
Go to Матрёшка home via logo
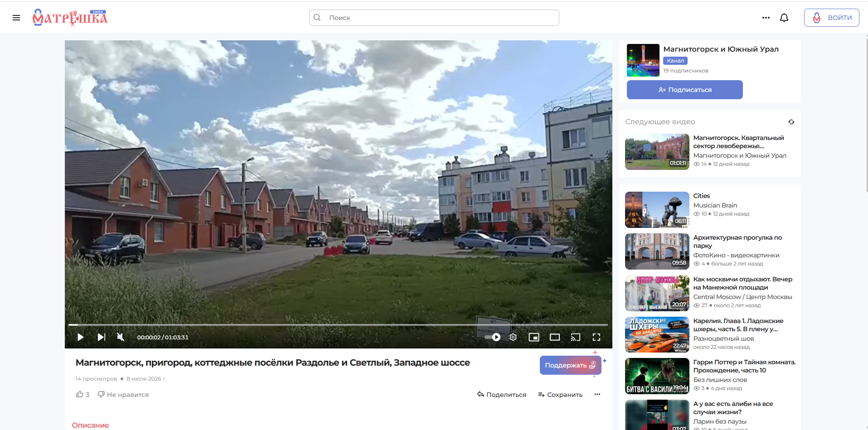[x=70, y=18]
